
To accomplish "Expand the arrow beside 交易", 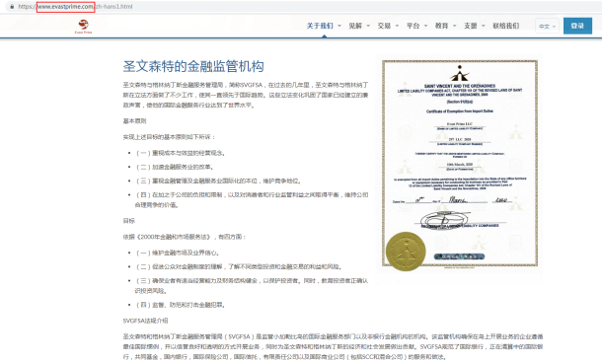I will point(397,26).
